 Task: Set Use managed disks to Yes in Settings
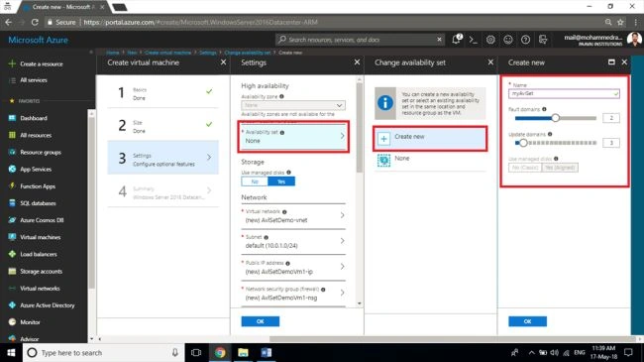[x=281, y=181]
